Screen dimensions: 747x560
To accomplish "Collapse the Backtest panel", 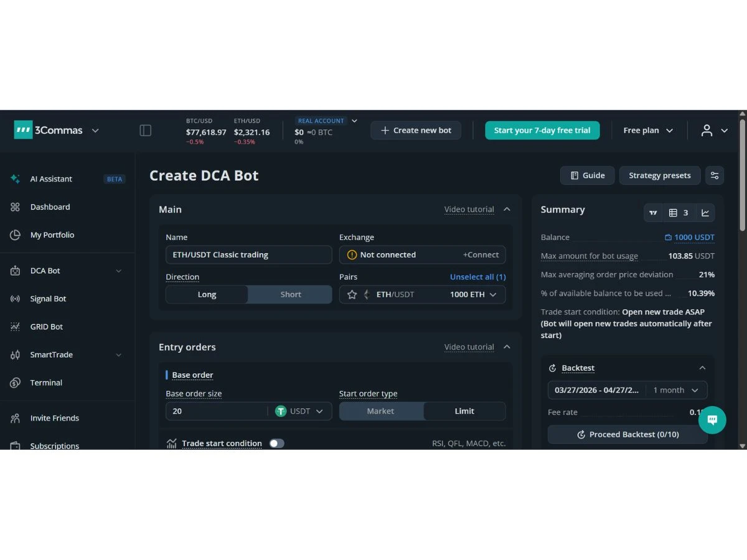I will [702, 368].
